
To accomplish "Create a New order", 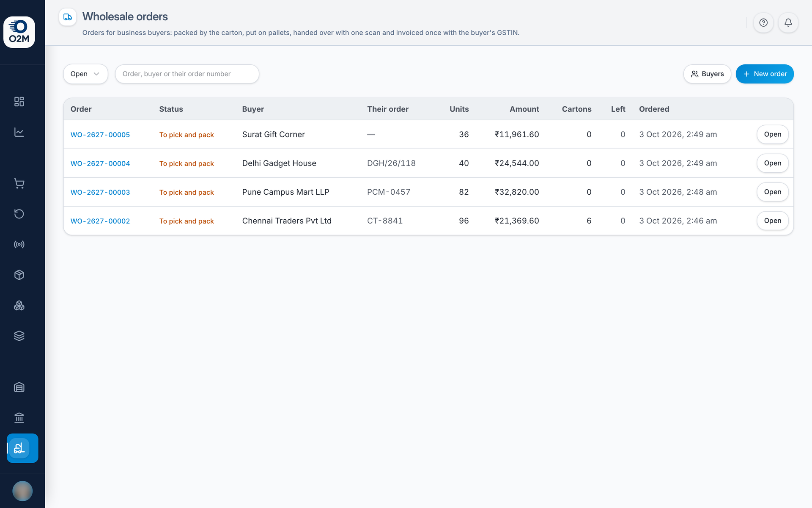I will click(765, 74).
